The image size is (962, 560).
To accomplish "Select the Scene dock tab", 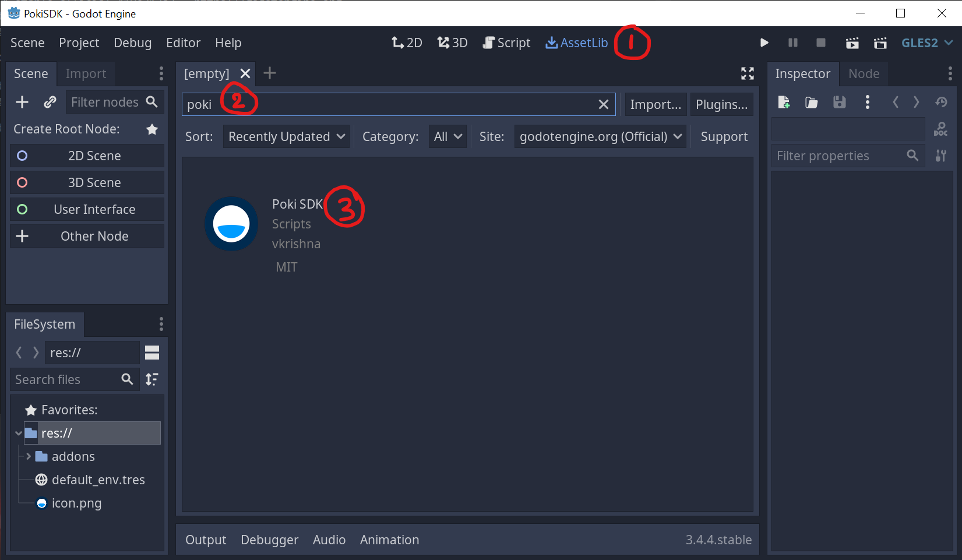I will click(x=31, y=73).
